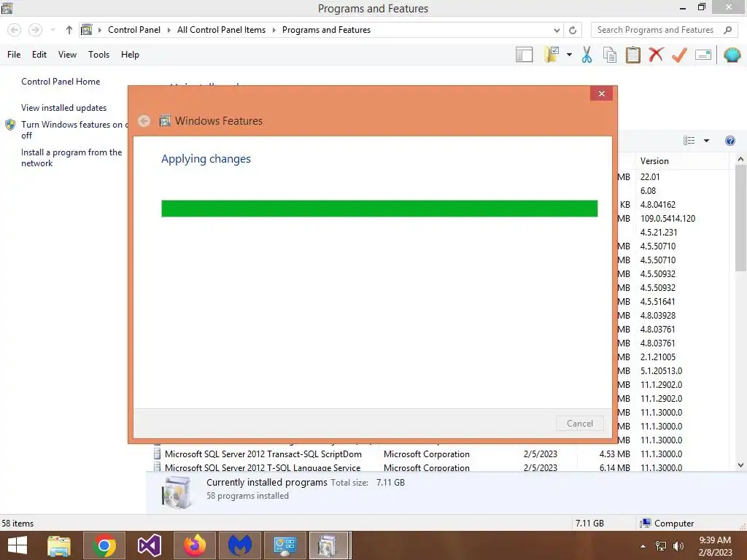Image resolution: width=747 pixels, height=560 pixels.
Task: Sort by the Version column header
Action: coord(682,161)
